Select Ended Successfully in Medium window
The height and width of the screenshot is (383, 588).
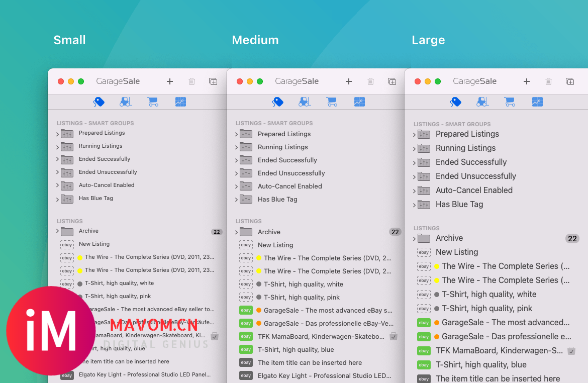tap(287, 160)
